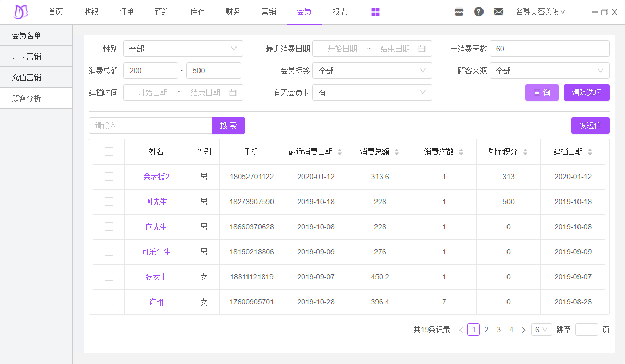
Task: Check the select-all header checkbox
Action: [x=109, y=151]
